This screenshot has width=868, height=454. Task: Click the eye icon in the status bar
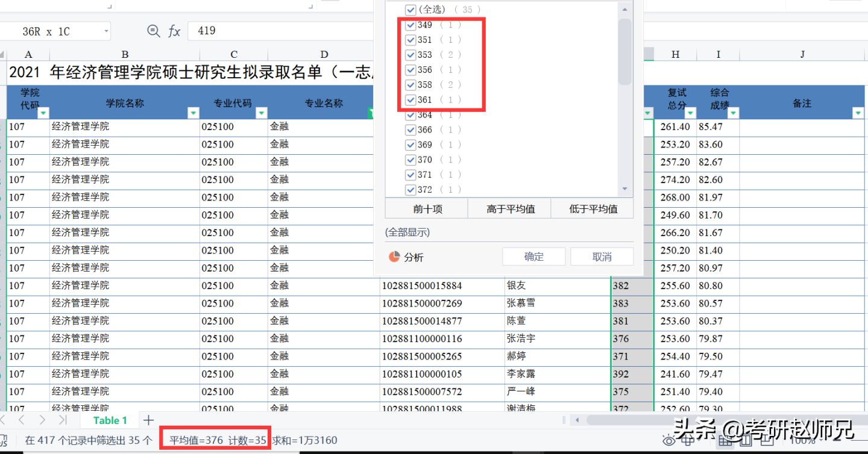[x=668, y=441]
